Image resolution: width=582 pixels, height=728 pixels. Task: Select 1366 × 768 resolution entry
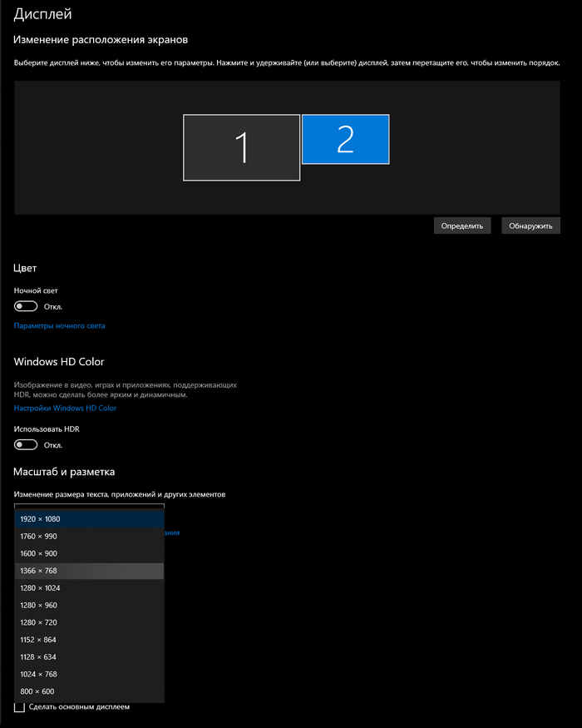pyautogui.click(x=90, y=571)
